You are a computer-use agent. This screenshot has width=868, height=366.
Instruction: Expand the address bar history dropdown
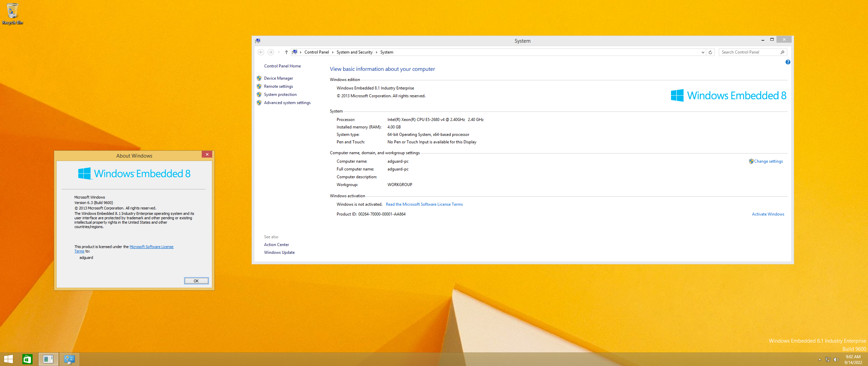(703, 52)
